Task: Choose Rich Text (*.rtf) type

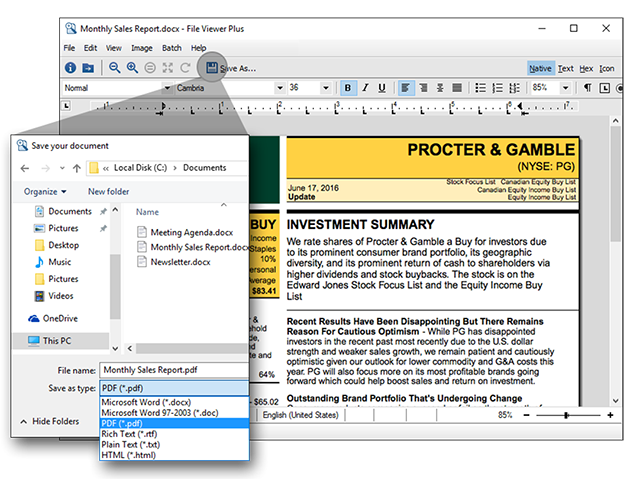Action: (174, 434)
